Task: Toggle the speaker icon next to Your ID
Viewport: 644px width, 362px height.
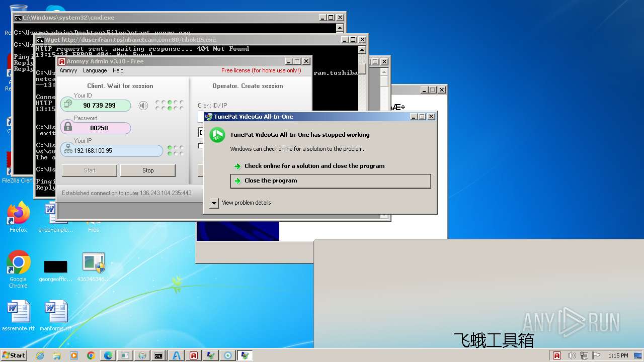Action: [143, 106]
